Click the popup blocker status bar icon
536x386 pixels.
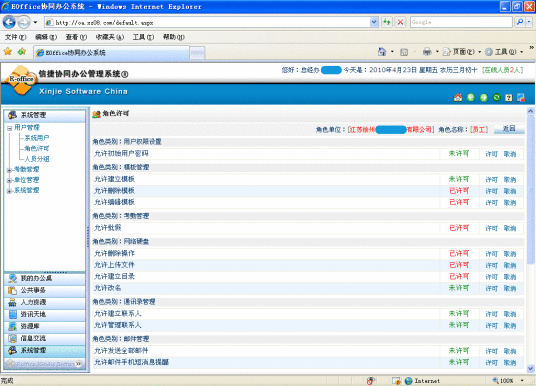pos(396,381)
